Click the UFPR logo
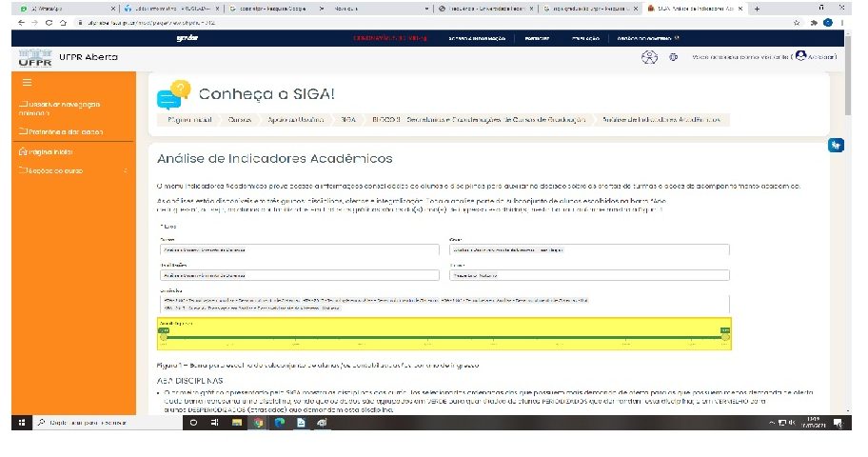Screen dimensions: 868x457 coord(35,58)
